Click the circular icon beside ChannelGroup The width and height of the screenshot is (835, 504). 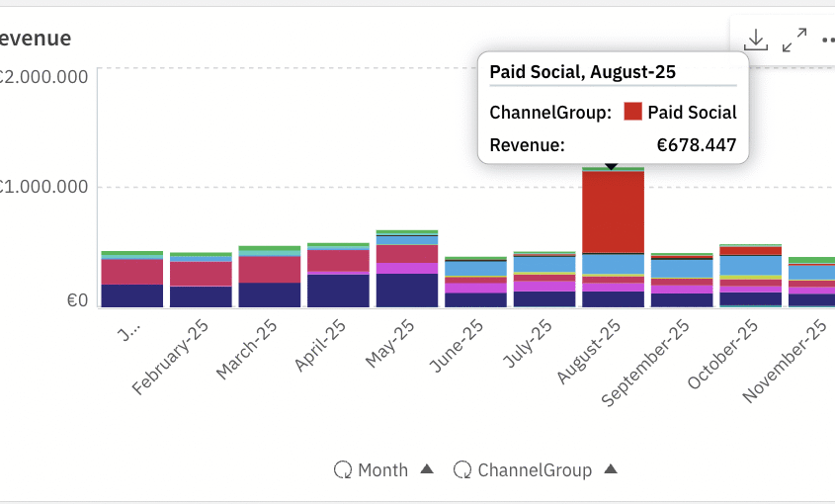(x=462, y=470)
